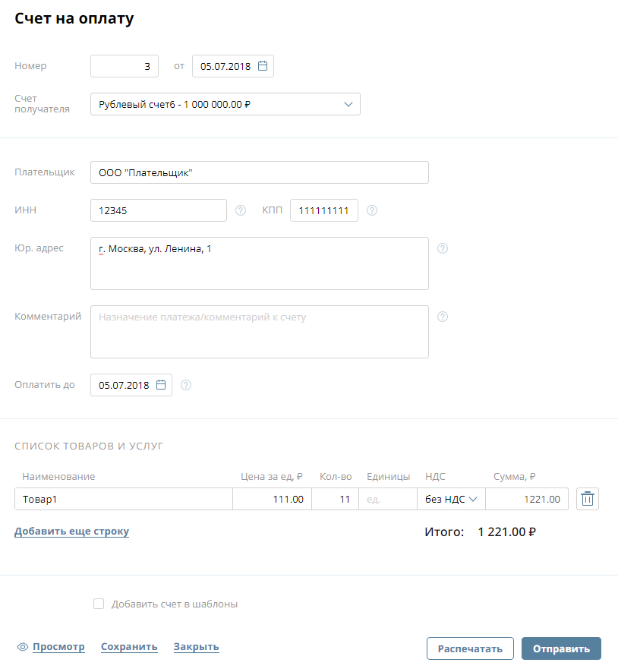Open calendar icon in Оплатить до field
This screenshot has width=618, height=672.
tap(161, 385)
